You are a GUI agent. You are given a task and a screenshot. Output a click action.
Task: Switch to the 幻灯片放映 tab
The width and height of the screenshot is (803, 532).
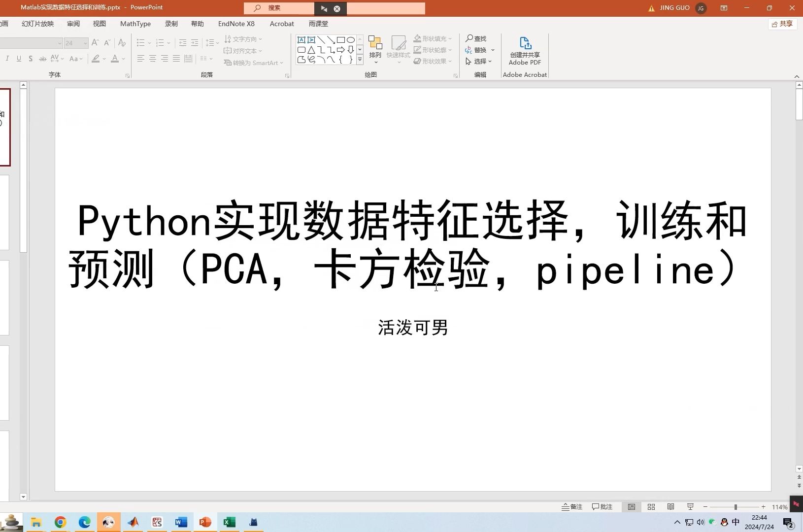tap(38, 24)
